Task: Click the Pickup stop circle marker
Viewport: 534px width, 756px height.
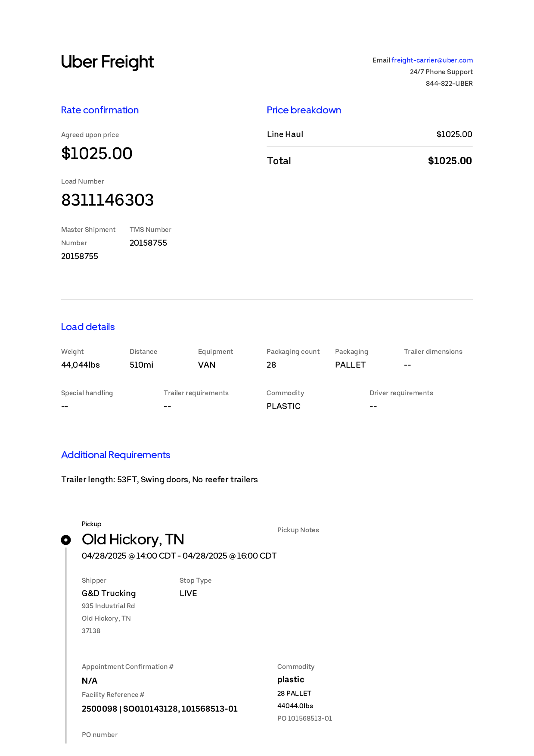Action: [66, 540]
